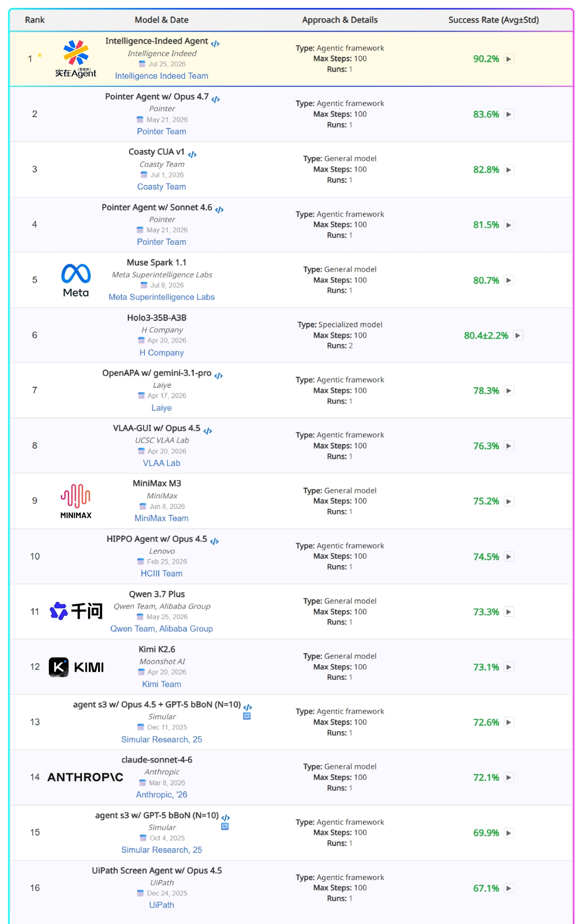
Task: Click code icon for agent s3 w/ GPT-5 bBoN
Action: click(226, 818)
